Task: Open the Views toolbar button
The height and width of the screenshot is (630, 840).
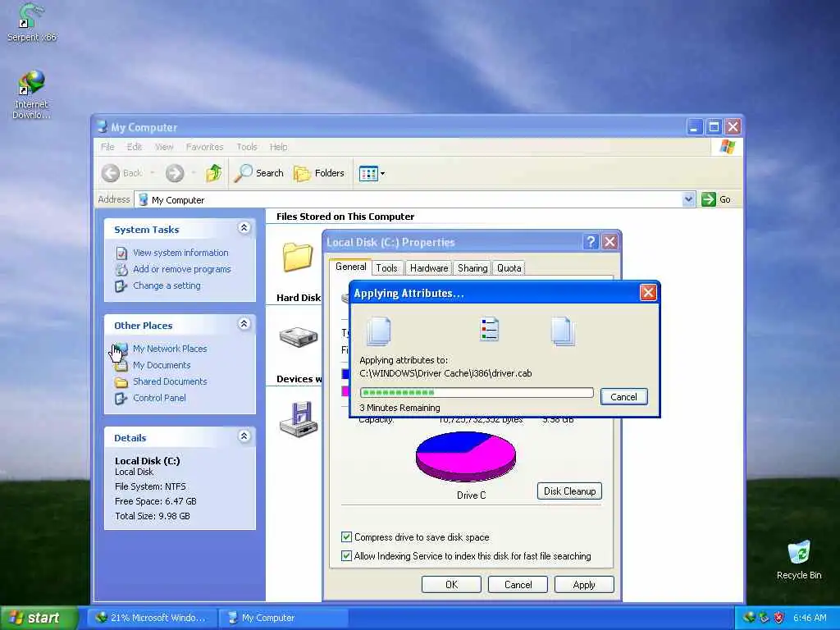Action: (372, 174)
